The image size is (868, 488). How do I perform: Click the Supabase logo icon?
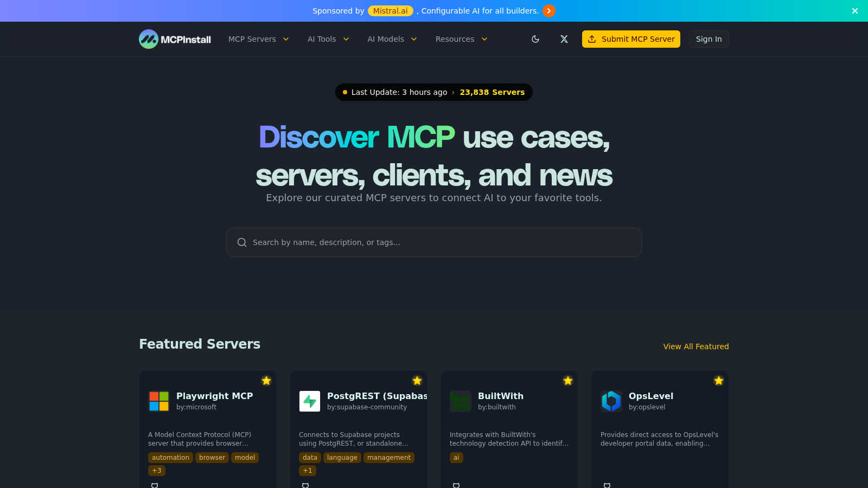[310, 401]
